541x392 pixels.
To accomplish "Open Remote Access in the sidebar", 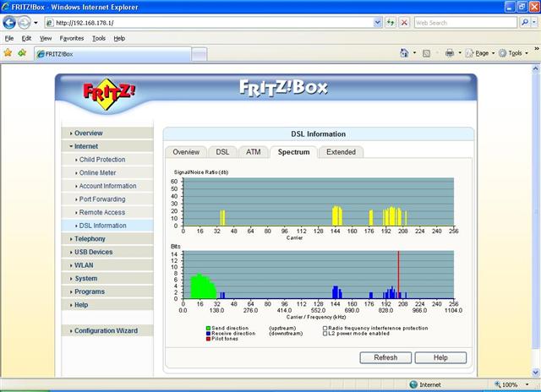I will pyautogui.click(x=107, y=212).
